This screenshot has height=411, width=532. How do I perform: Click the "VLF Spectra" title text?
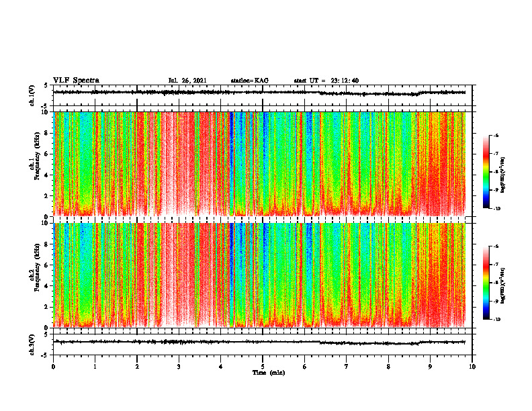click(x=76, y=81)
